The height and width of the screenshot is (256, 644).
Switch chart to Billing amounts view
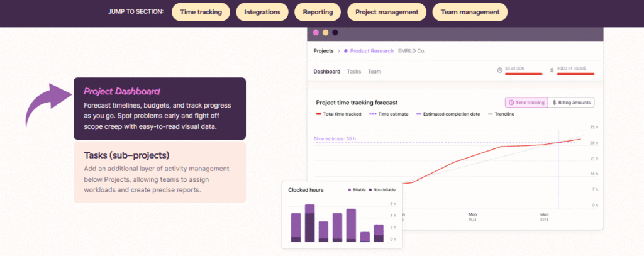(x=571, y=102)
